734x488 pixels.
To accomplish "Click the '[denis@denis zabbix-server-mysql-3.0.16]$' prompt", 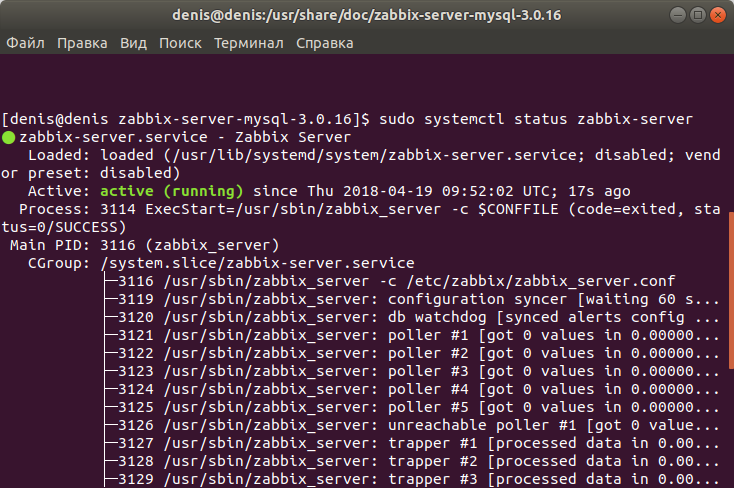I will (186, 119).
